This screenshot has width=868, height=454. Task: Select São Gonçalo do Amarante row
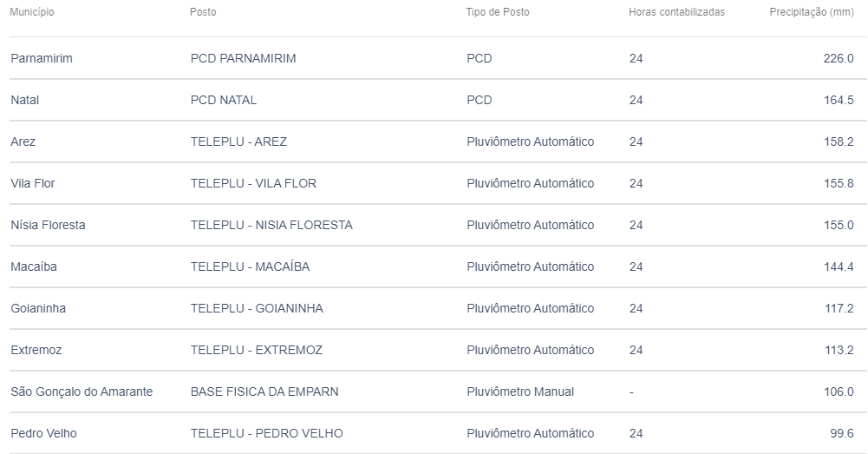(x=438, y=391)
